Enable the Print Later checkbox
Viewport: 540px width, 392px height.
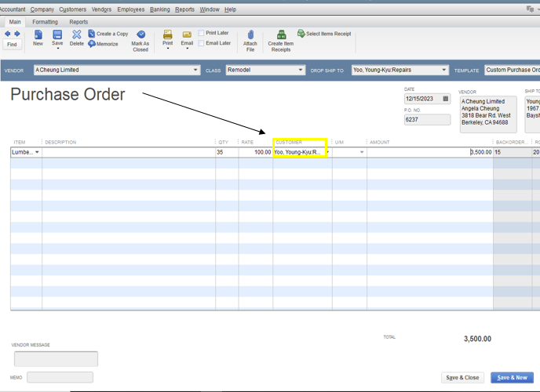(201, 33)
